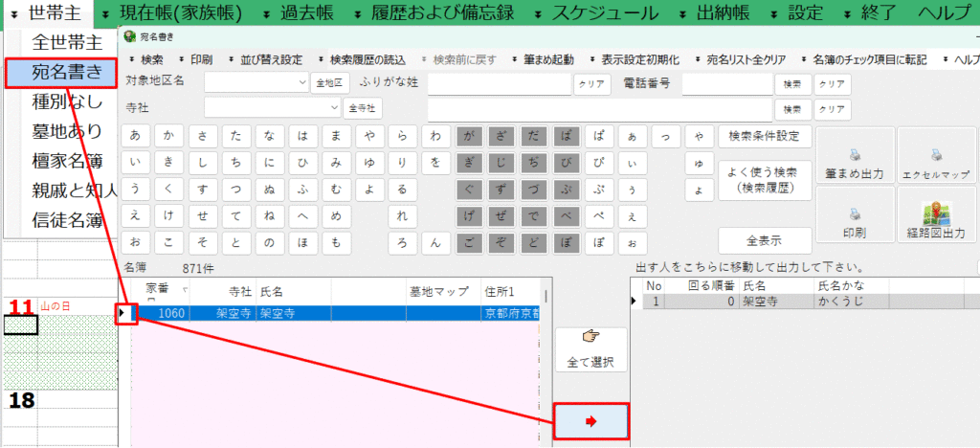Click the 全て選択 pointing hand button
The image size is (980, 448).
pyautogui.click(x=590, y=349)
